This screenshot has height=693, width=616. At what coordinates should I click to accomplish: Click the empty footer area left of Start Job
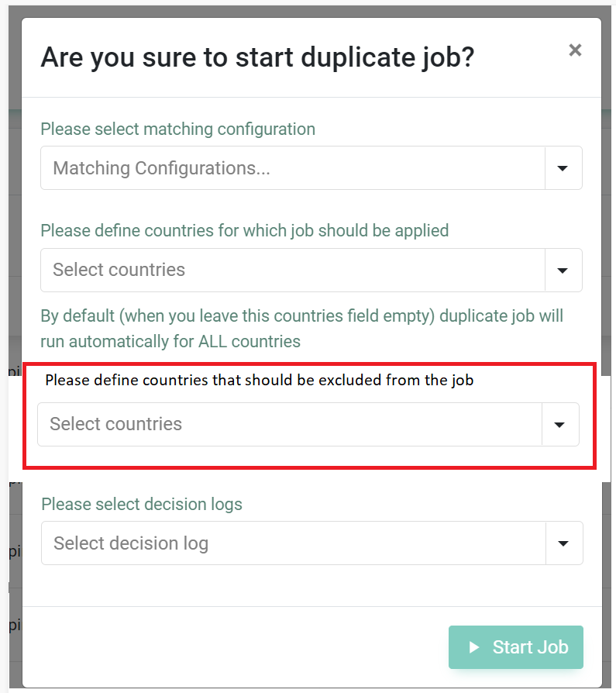tap(232, 647)
